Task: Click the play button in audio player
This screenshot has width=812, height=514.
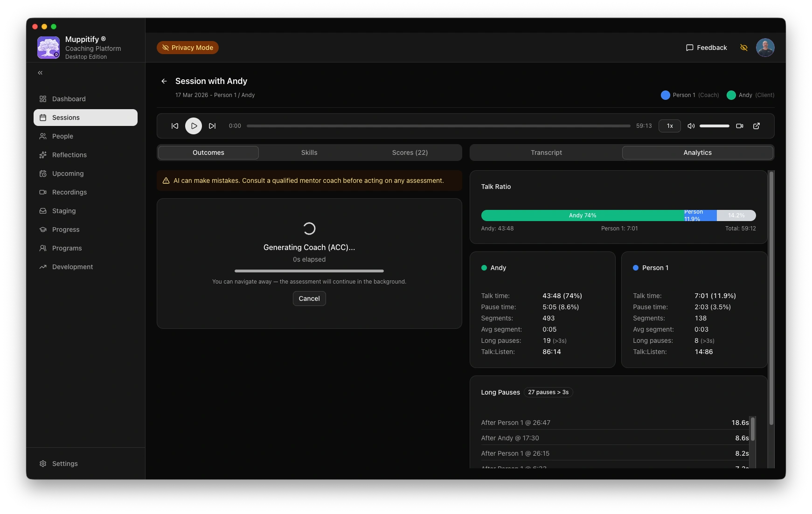Action: point(194,126)
